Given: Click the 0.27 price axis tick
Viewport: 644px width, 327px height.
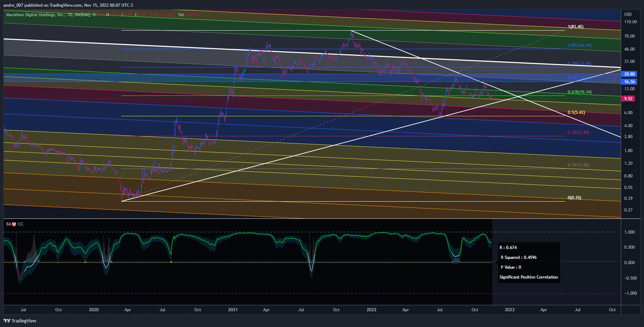Looking at the screenshot, I should point(628,210).
